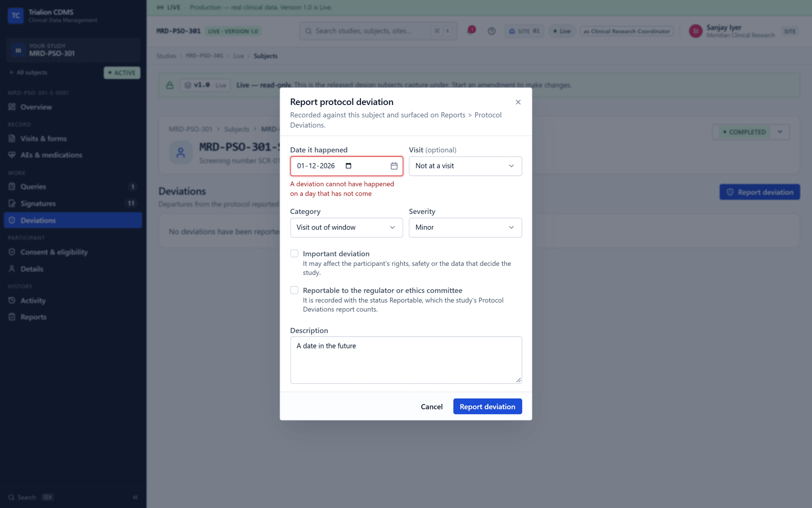812x508 pixels.
Task: Click the Queries clipboard icon
Action: [x=12, y=187]
